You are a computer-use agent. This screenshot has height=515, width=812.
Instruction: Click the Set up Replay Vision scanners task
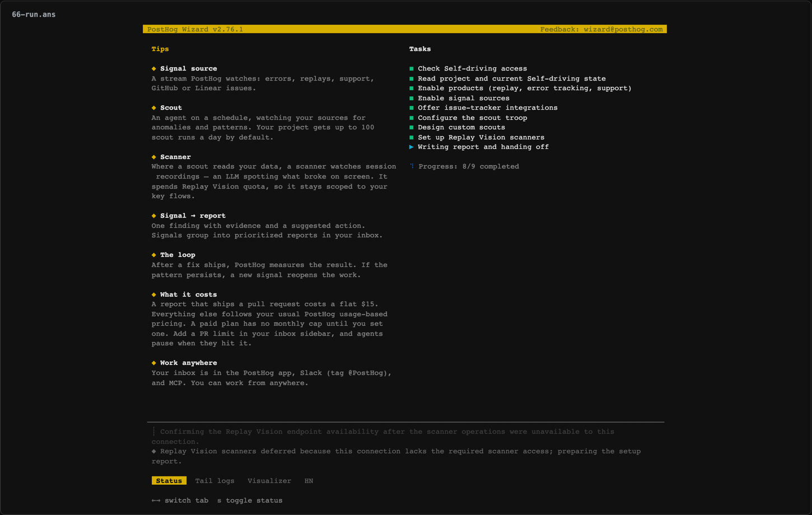pos(481,138)
